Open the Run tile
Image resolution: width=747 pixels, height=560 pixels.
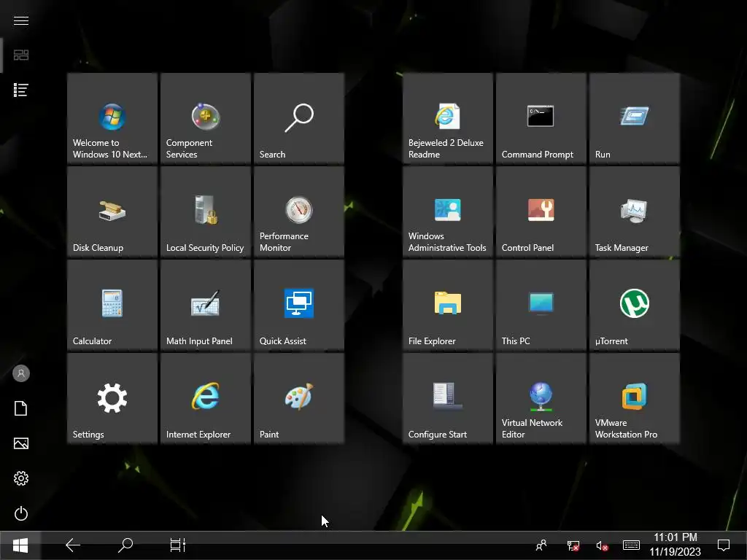pyautogui.click(x=635, y=119)
